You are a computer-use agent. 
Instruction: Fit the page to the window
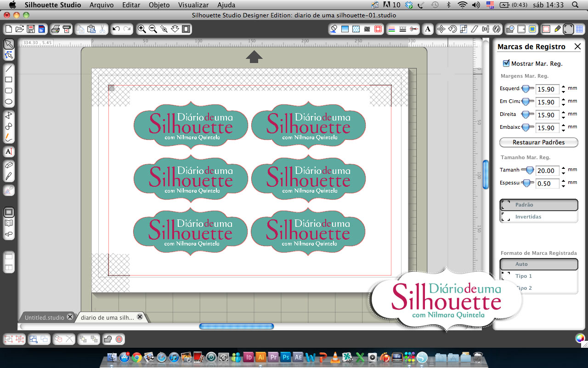click(x=186, y=29)
